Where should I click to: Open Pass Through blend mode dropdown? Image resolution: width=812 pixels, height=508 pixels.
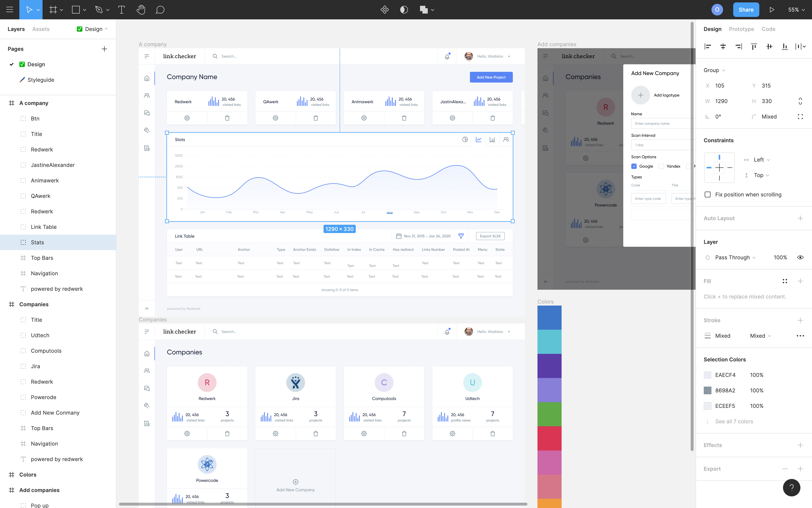735,257
